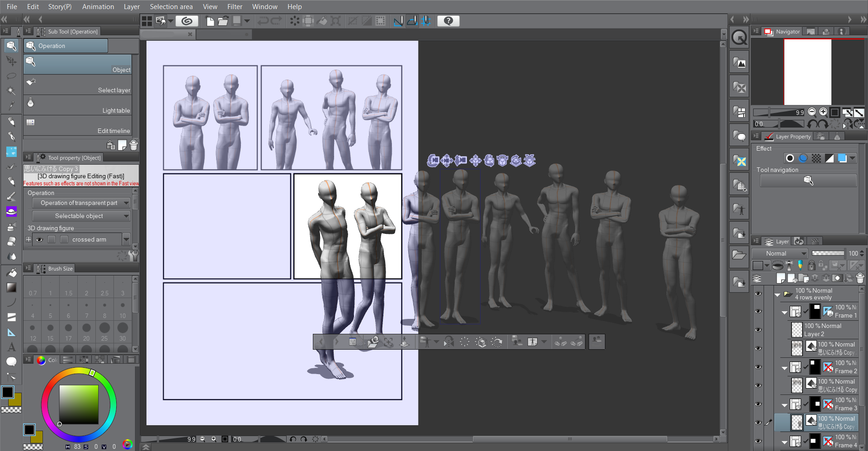
Task: Hide the '4 rows evenly' layer
Action: click(x=759, y=294)
